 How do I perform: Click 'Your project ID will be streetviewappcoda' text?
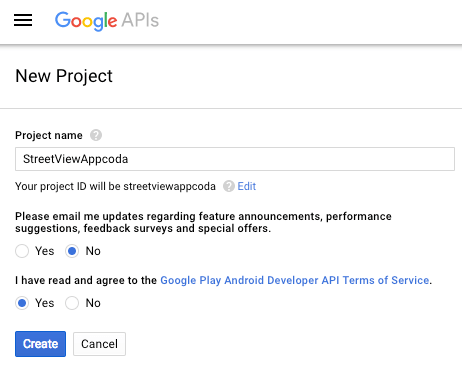(115, 186)
